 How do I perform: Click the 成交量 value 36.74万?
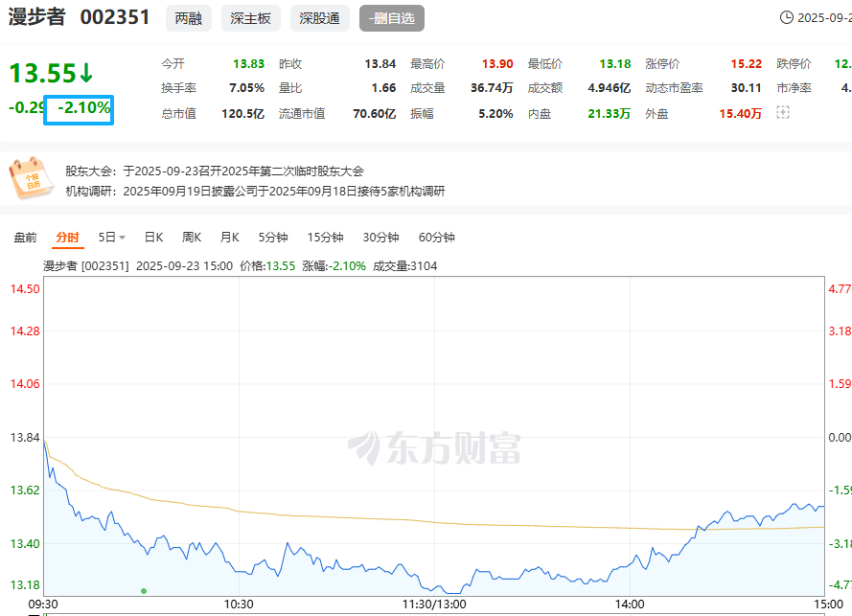[x=492, y=88]
